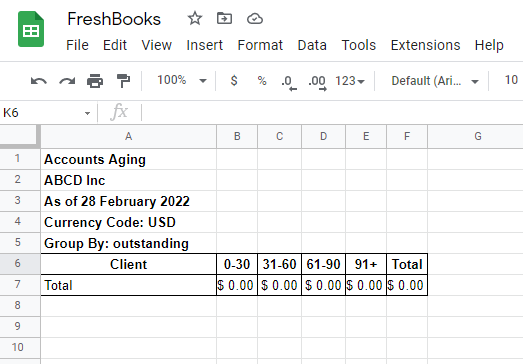This screenshot has height=364, width=523.
Task: Select row 6 header
Action: tap(20, 264)
